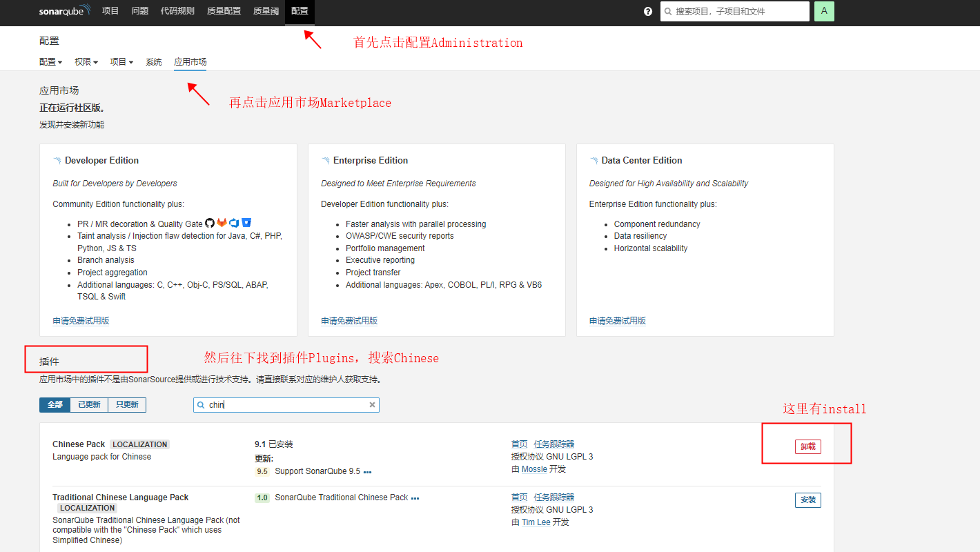Click the Traditional Chinese Language Pack name
The height and width of the screenshot is (552, 980).
pyautogui.click(x=121, y=497)
